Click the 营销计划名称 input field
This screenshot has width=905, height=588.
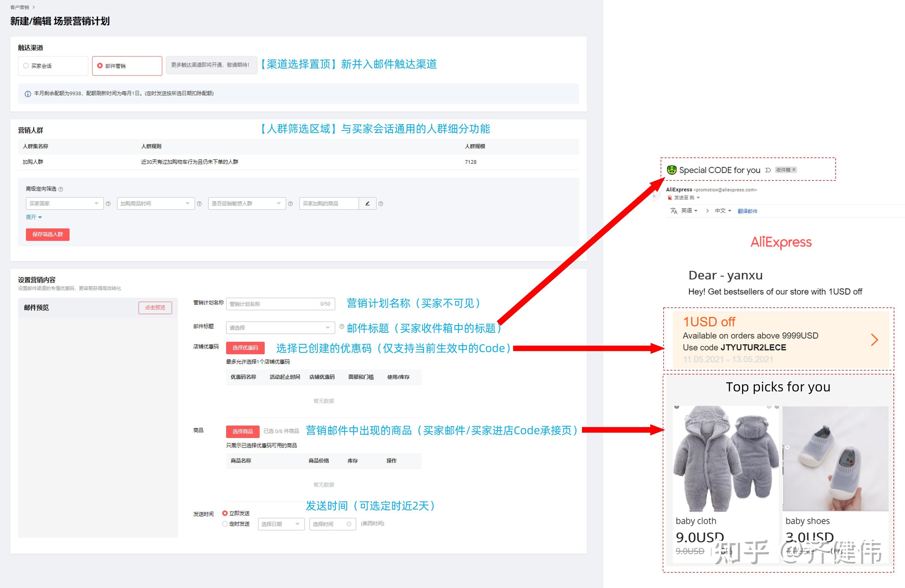(x=280, y=304)
